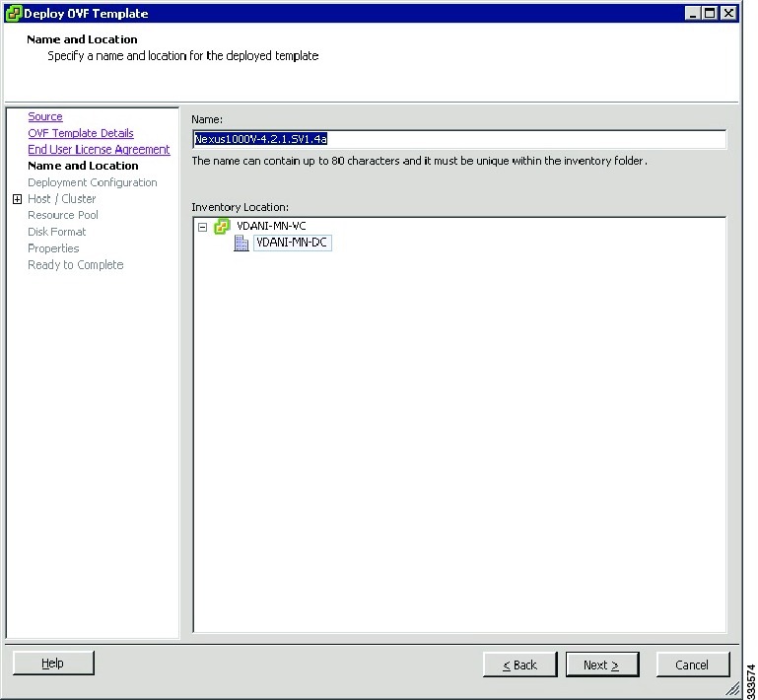This screenshot has height=700, width=758.
Task: Click the Help button
Action: click(x=53, y=663)
